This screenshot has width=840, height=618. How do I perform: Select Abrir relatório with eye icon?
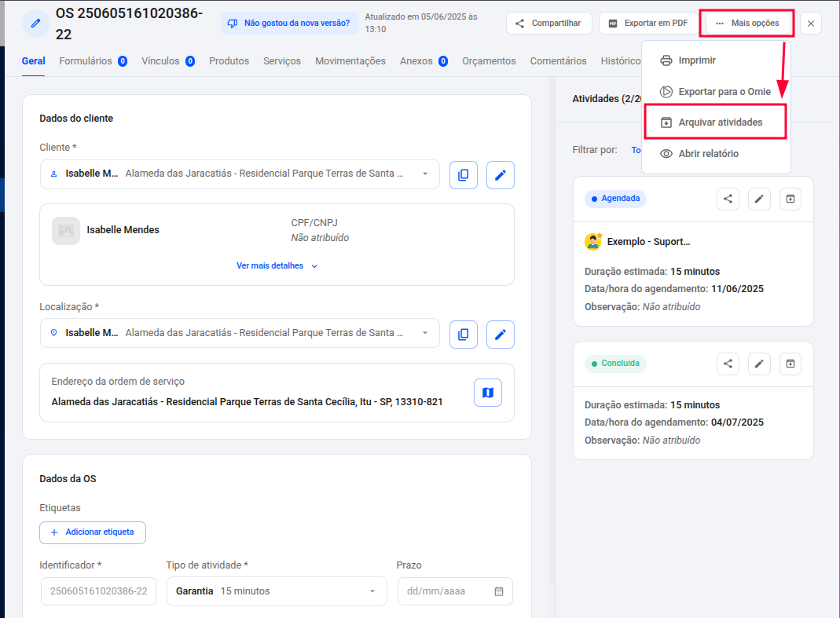point(707,154)
